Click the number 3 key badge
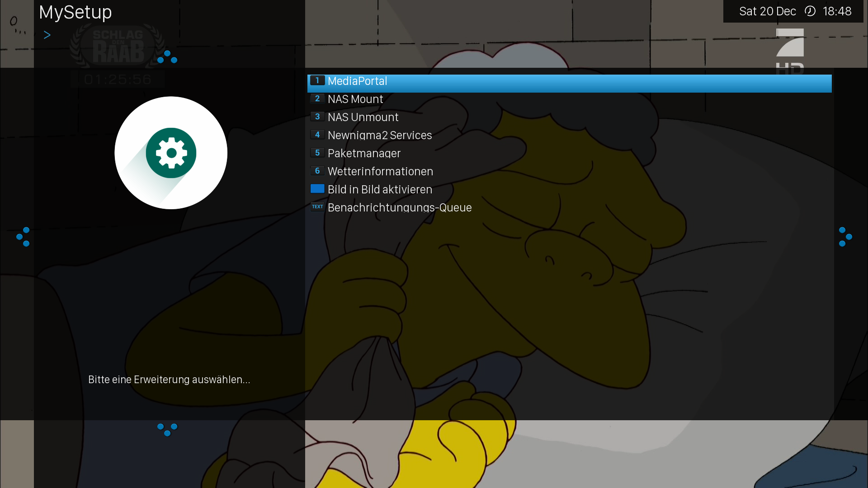This screenshot has height=488, width=868. pyautogui.click(x=317, y=117)
